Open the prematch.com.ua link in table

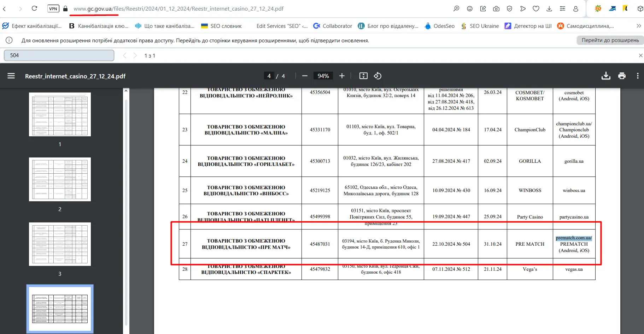point(573,238)
